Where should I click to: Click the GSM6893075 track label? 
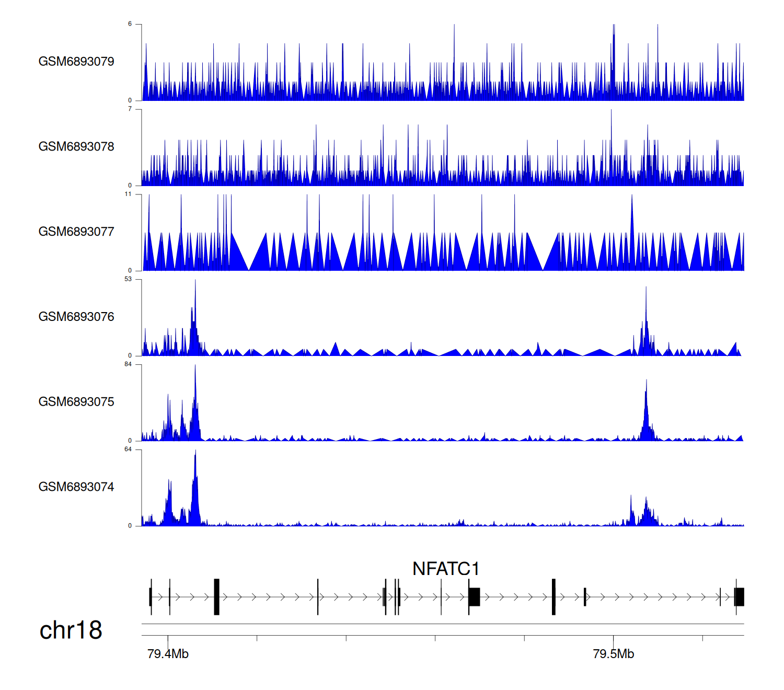76,402
